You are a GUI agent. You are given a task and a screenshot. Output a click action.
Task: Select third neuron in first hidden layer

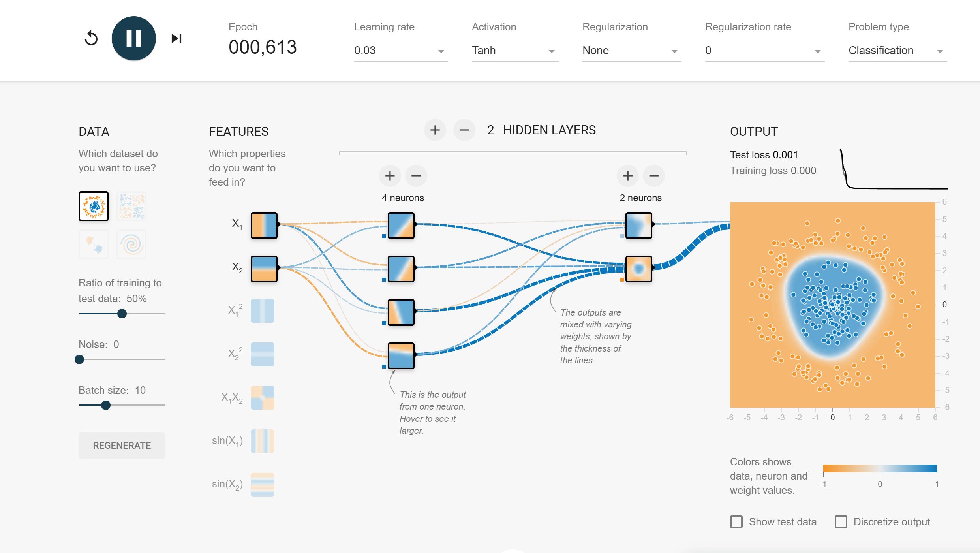[x=401, y=312]
